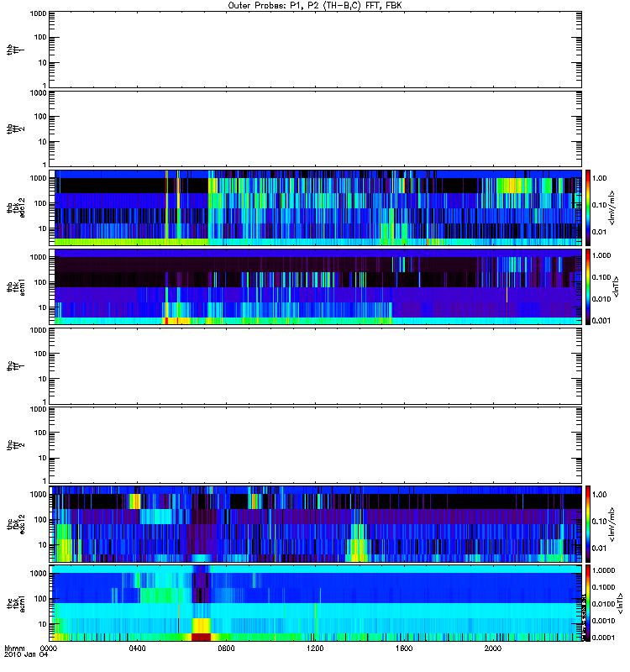Click the color bar beside thc edc12 panel
Image resolution: width=630 pixels, height=672 pixels.
[x=587, y=523]
